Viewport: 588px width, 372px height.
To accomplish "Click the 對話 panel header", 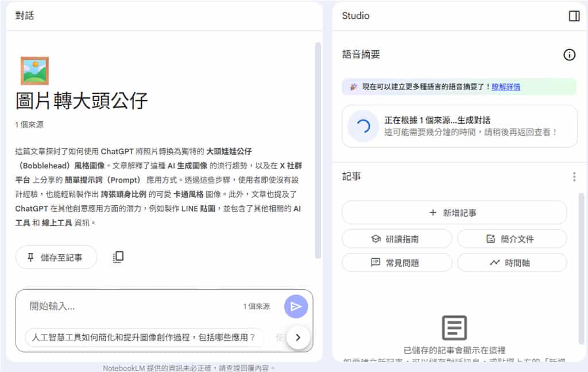I will (x=24, y=16).
